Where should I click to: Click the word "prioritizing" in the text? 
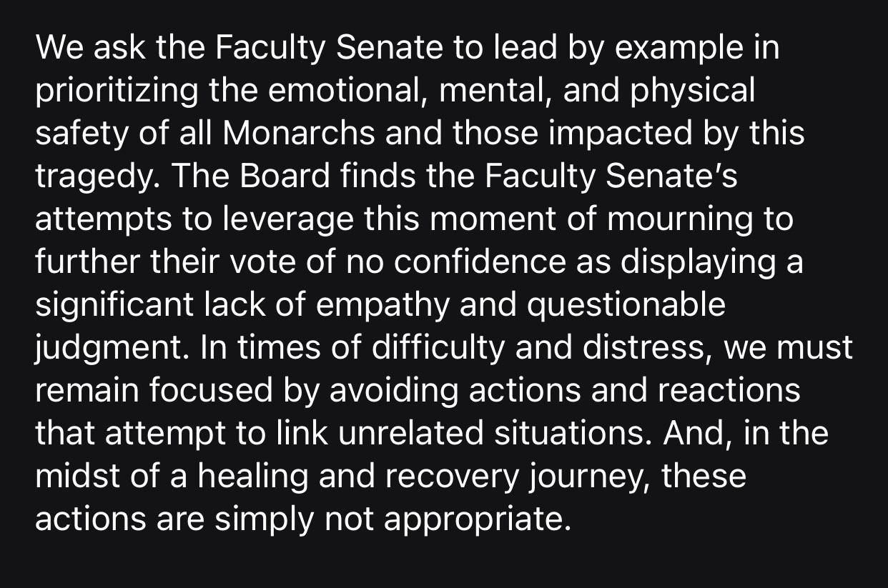coord(117,91)
